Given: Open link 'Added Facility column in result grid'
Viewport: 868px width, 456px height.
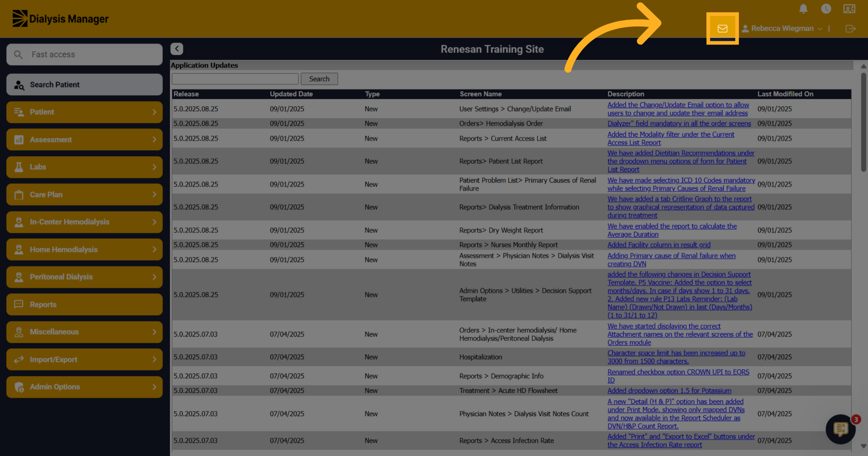Looking at the screenshot, I should point(659,245).
